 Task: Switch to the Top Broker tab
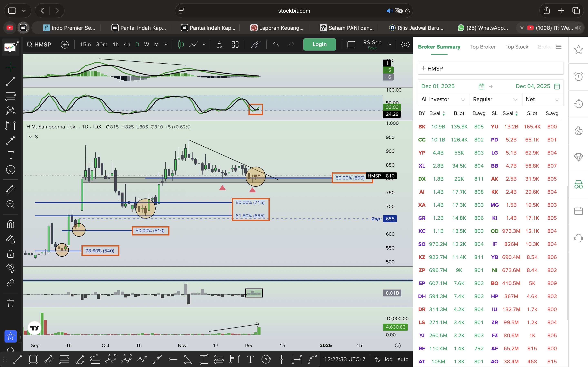483,47
